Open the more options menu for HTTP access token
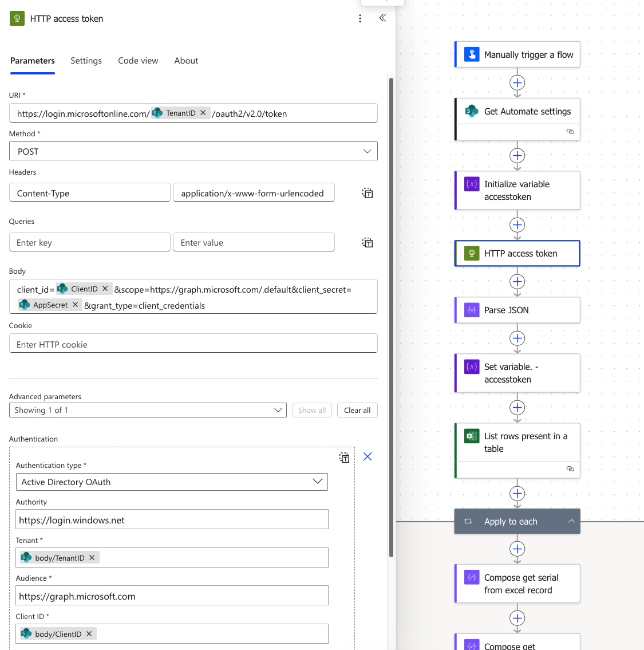644x650 pixels. pyautogui.click(x=360, y=18)
